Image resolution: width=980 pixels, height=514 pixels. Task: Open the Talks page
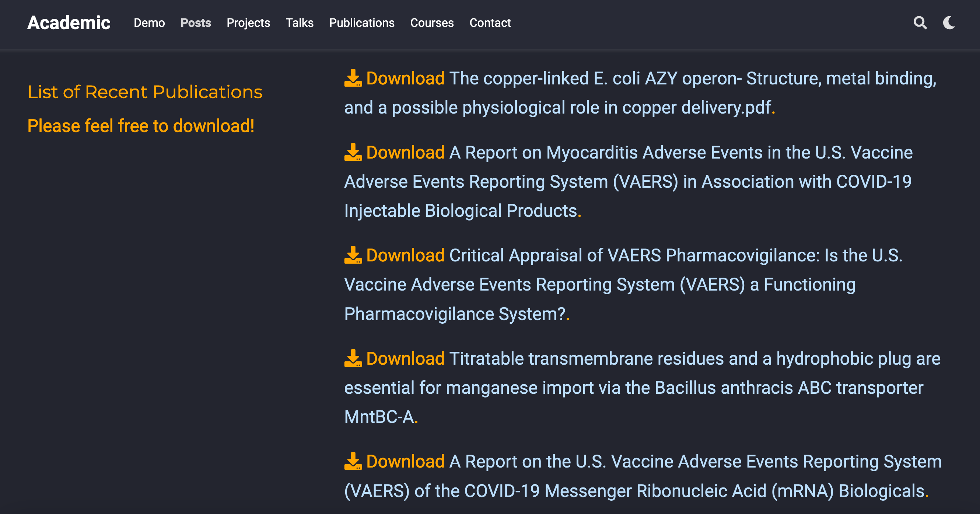coord(300,23)
